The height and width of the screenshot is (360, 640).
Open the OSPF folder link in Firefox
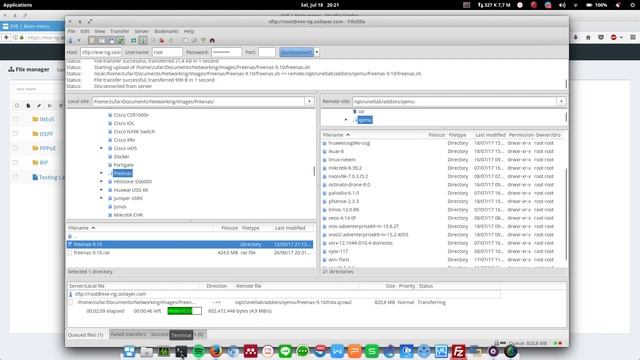coord(46,134)
